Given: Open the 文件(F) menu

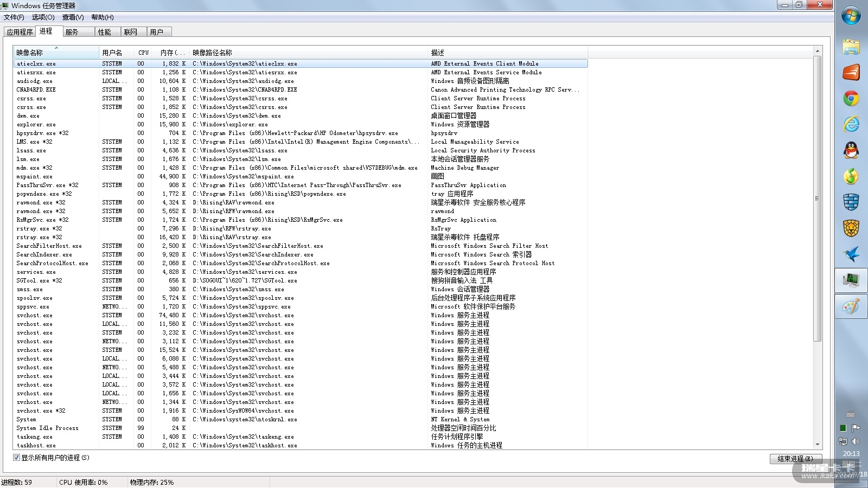Looking at the screenshot, I should point(14,17).
